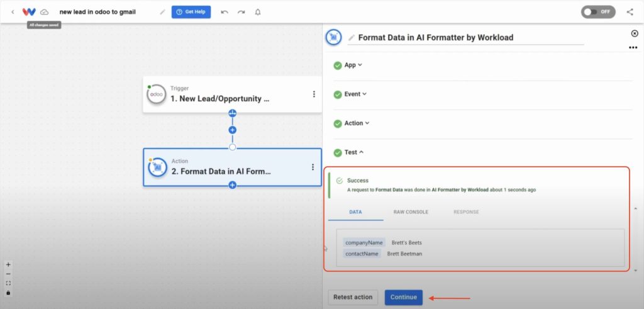Click Retest action button
The width and height of the screenshot is (644, 309).
tap(353, 297)
